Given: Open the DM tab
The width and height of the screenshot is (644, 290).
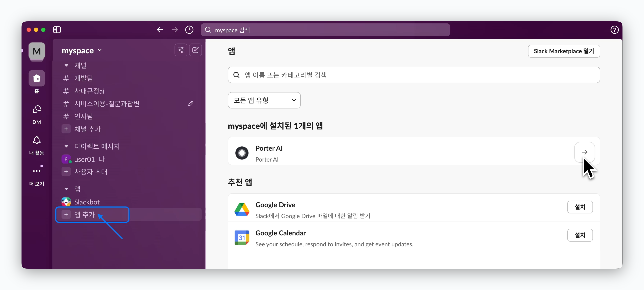Looking at the screenshot, I should [x=37, y=115].
